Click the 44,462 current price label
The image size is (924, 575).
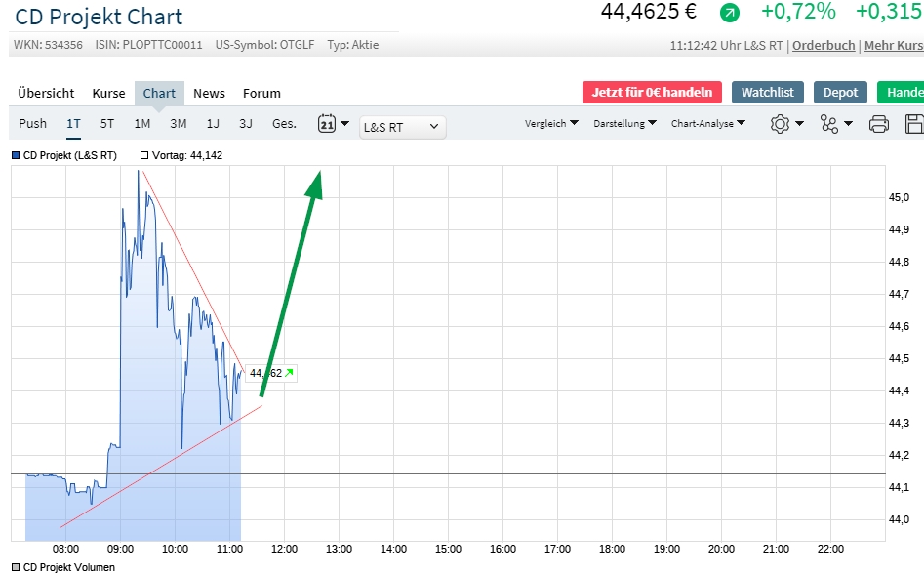point(271,373)
